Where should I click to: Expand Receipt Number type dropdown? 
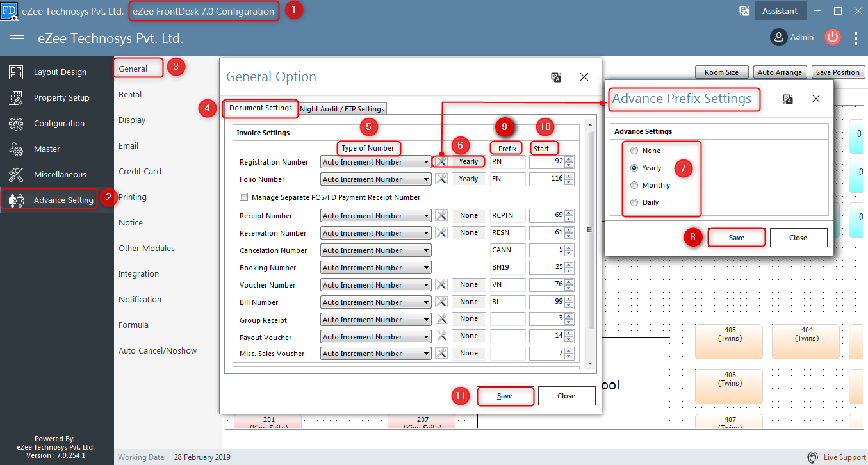427,216
